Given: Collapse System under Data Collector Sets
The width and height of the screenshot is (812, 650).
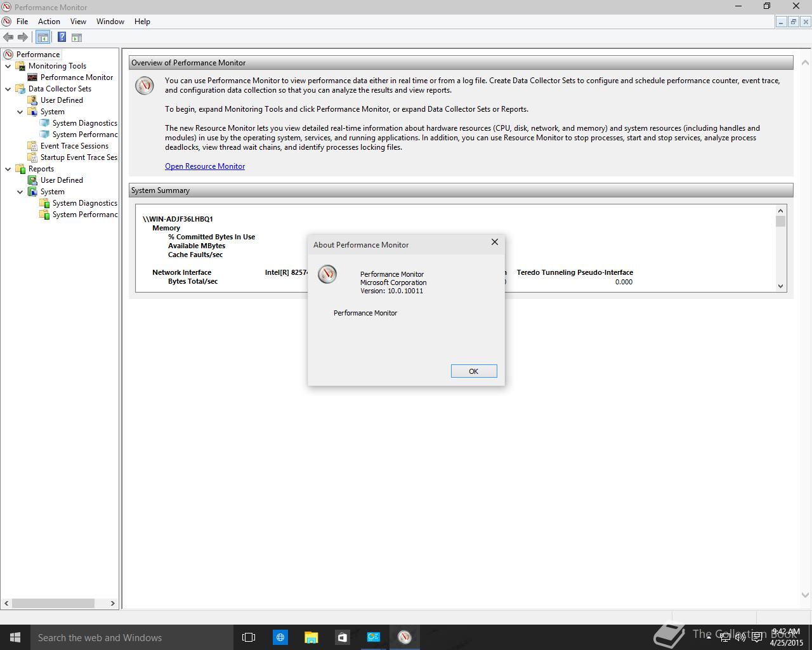Looking at the screenshot, I should click(x=20, y=112).
